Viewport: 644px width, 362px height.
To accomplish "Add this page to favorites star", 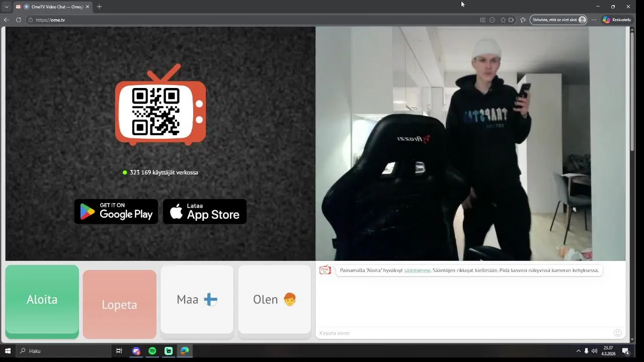I will click(503, 20).
